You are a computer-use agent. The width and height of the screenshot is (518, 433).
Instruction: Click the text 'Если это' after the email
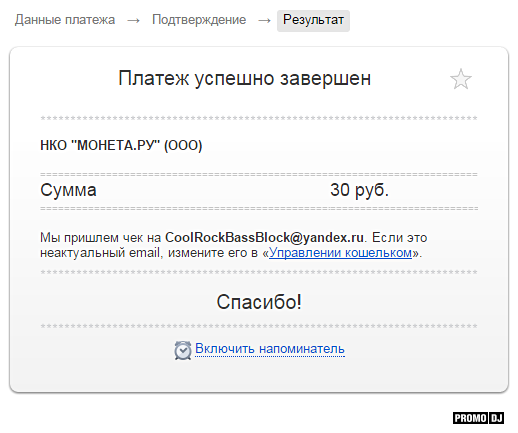point(399,238)
